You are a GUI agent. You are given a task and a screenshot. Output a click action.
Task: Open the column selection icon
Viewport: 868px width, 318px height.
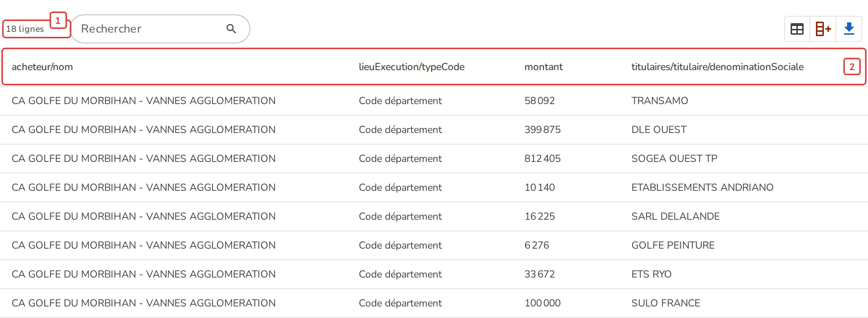(823, 29)
